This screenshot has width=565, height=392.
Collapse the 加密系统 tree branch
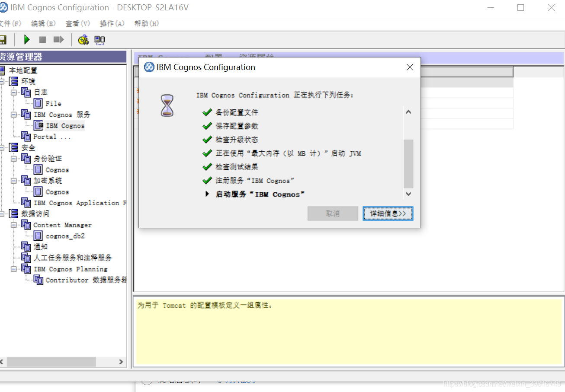(x=14, y=181)
